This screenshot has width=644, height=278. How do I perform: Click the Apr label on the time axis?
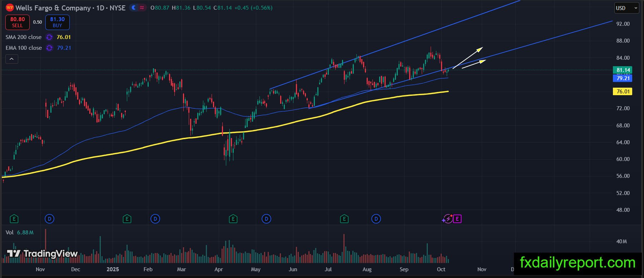[x=218, y=269]
